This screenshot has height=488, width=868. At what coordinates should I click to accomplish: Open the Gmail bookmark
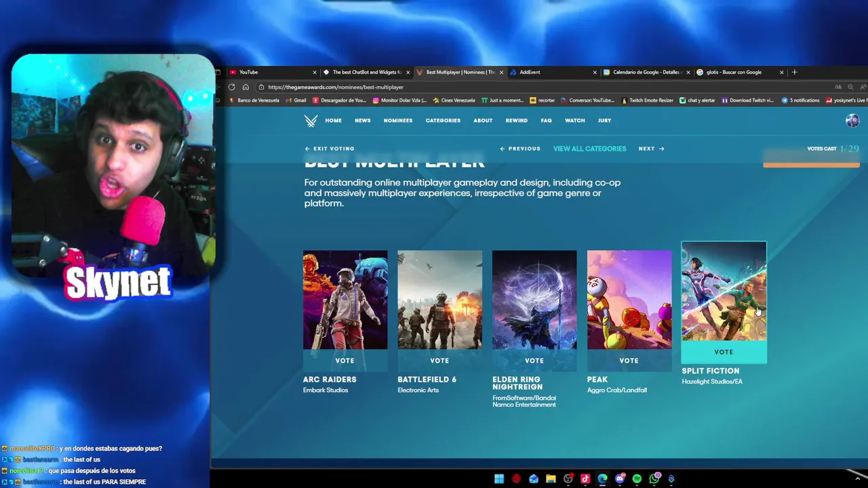coord(296,100)
